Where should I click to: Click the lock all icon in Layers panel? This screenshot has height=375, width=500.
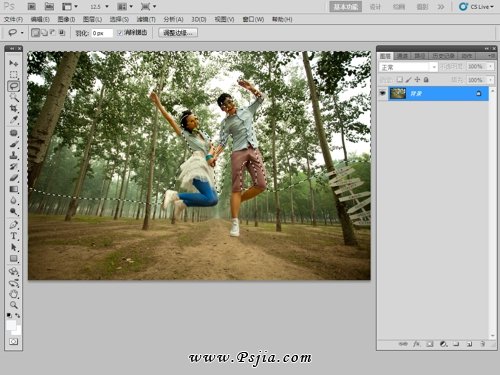point(426,80)
